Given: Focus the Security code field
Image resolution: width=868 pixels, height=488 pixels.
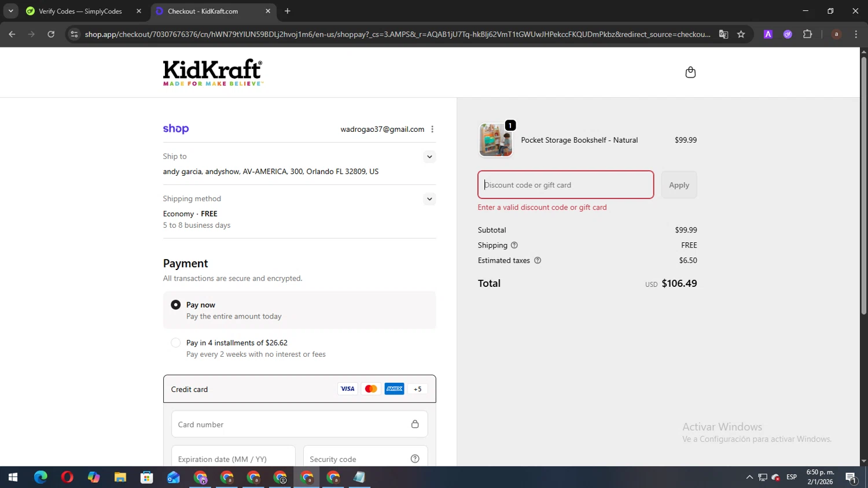Looking at the screenshot, I should [x=365, y=457].
